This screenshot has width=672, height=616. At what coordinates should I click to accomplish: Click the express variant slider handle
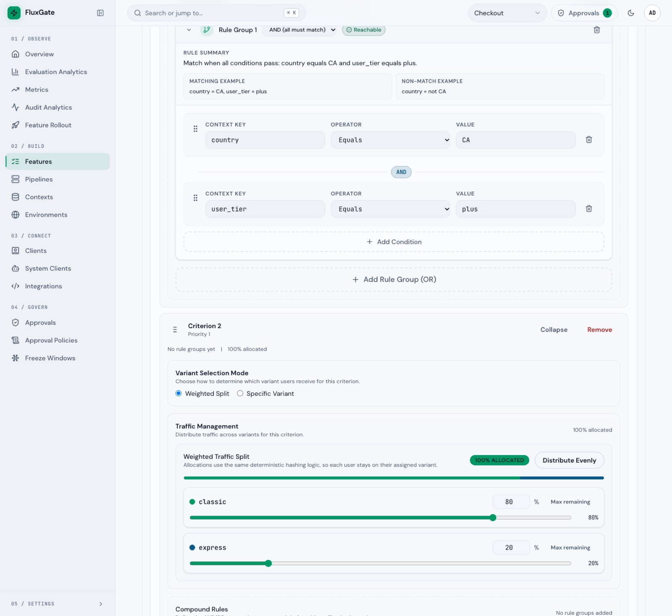point(268,563)
